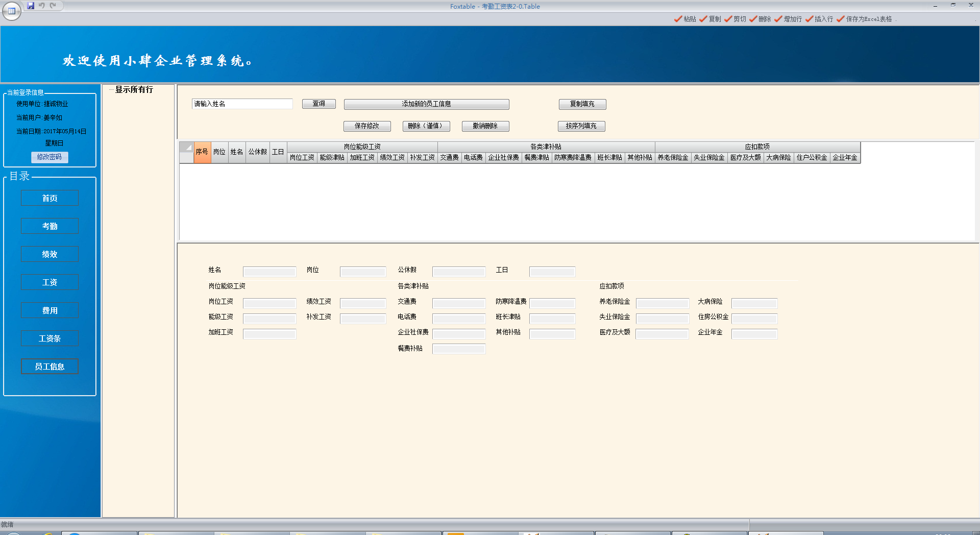Click the 岗位 input field in form
The height and width of the screenshot is (535, 980).
(363, 272)
